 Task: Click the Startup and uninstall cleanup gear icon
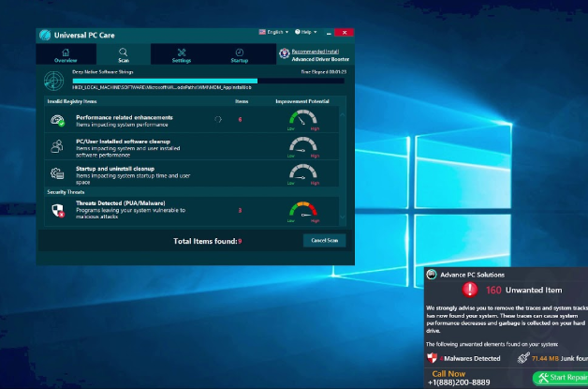click(x=57, y=173)
